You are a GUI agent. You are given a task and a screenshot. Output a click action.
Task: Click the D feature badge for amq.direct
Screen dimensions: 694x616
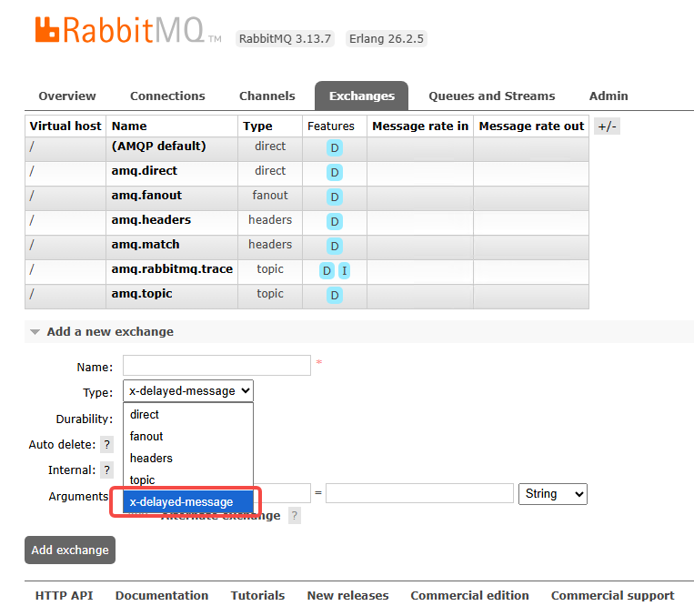[x=334, y=172]
